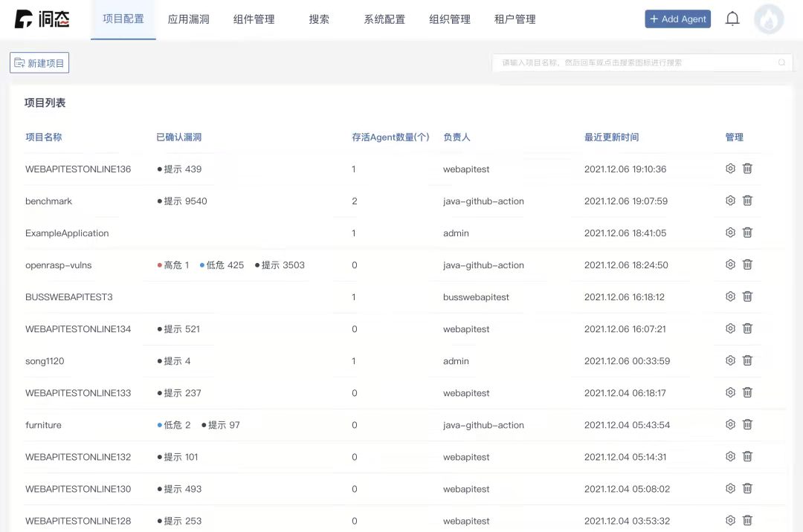Open settings for furniture project
The width and height of the screenshot is (803, 532).
tap(730, 424)
